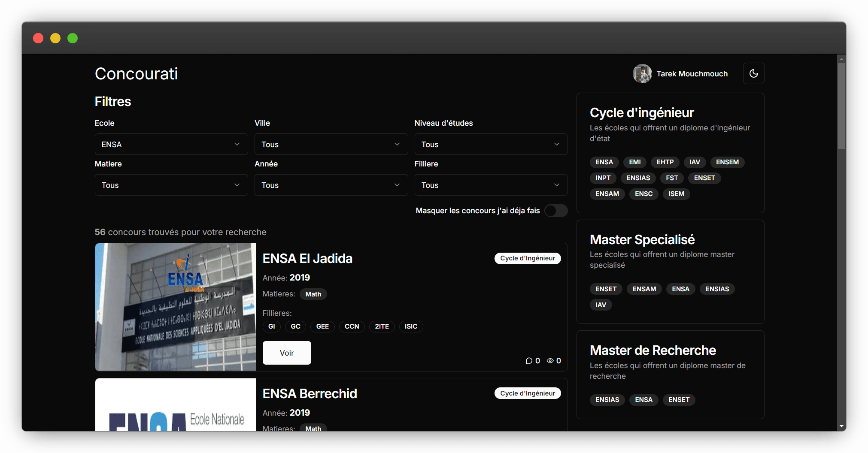
Task: Select ENSET tag in Master Specialisé
Action: [606, 289]
